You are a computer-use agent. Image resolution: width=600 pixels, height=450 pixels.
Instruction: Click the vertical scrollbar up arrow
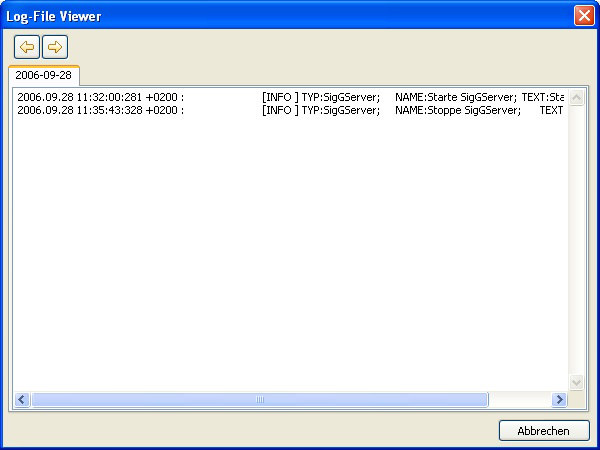pyautogui.click(x=576, y=97)
